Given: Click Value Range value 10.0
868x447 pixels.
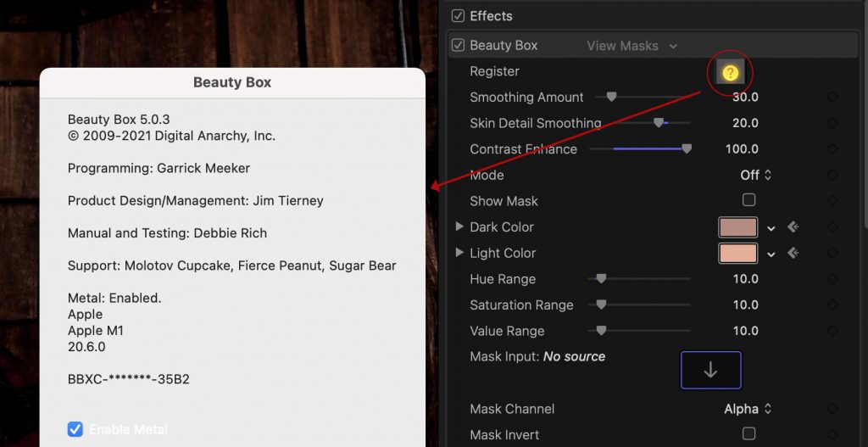Looking at the screenshot, I should pyautogui.click(x=745, y=331).
